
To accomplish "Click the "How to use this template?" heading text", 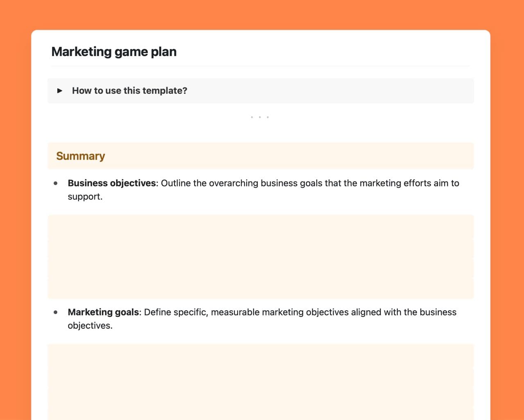I will (129, 91).
